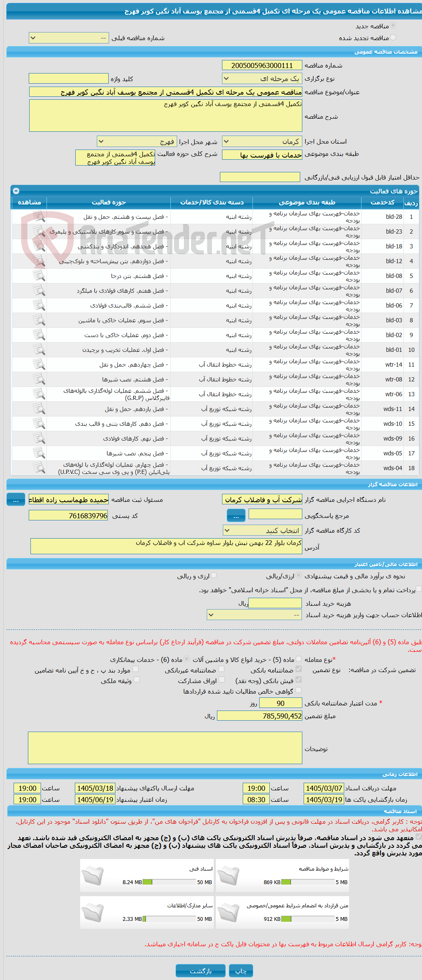Select the مناقصه تجدید شده radio button

[x=393, y=38]
